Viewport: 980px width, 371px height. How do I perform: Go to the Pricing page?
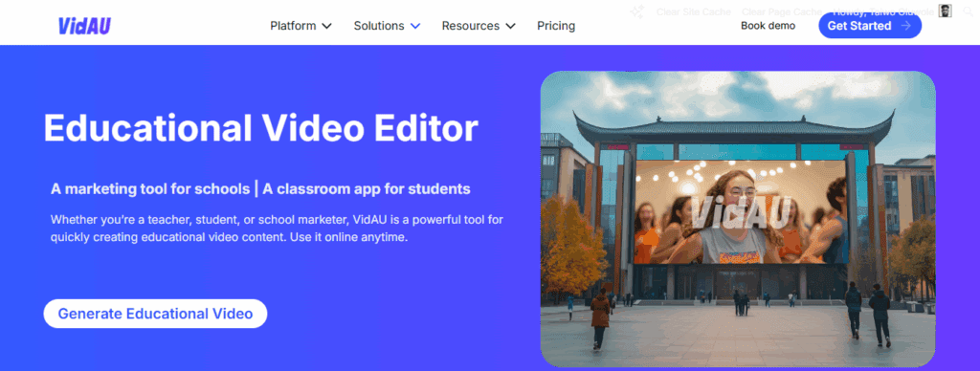tap(556, 26)
